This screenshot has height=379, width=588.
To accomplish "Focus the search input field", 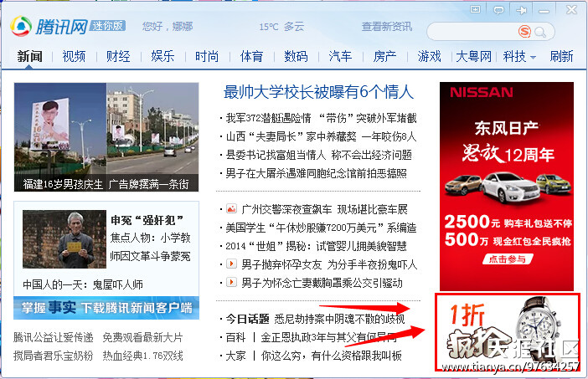I will tap(472, 32).
